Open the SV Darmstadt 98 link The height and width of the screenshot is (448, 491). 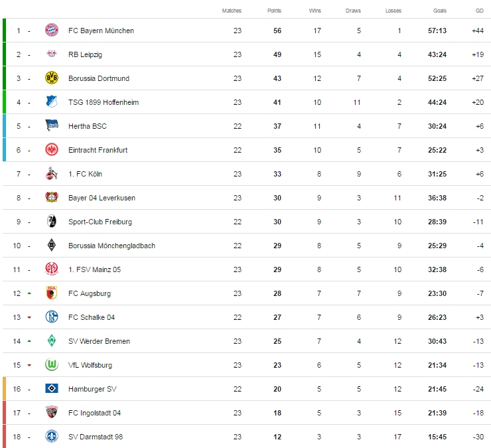coord(96,437)
